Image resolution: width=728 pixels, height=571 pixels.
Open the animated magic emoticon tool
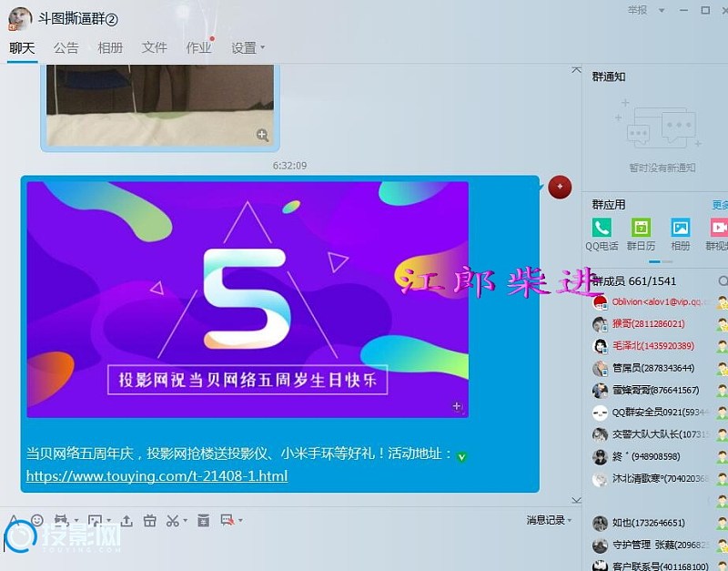[x=61, y=520]
